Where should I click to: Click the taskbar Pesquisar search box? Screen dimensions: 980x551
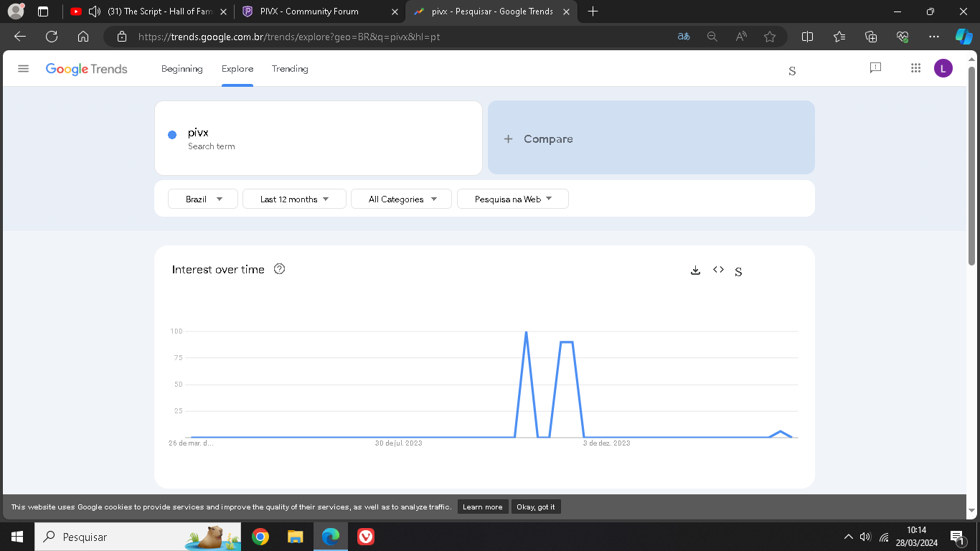click(x=138, y=537)
